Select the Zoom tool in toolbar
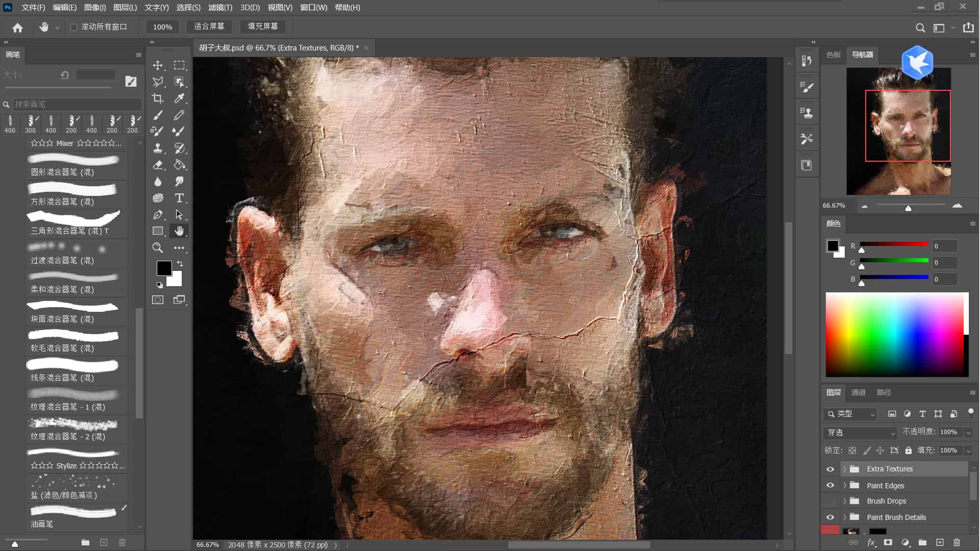The image size is (980, 551). (158, 248)
